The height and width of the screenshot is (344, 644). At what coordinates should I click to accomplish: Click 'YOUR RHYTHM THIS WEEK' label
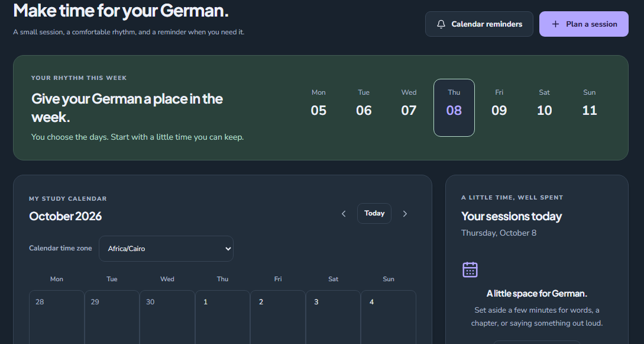click(79, 78)
